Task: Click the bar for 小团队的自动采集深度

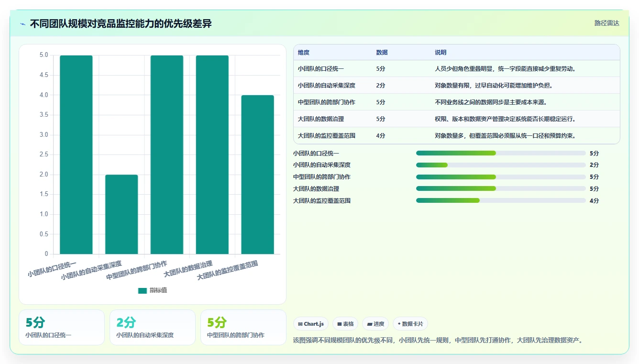Action: coord(121,214)
